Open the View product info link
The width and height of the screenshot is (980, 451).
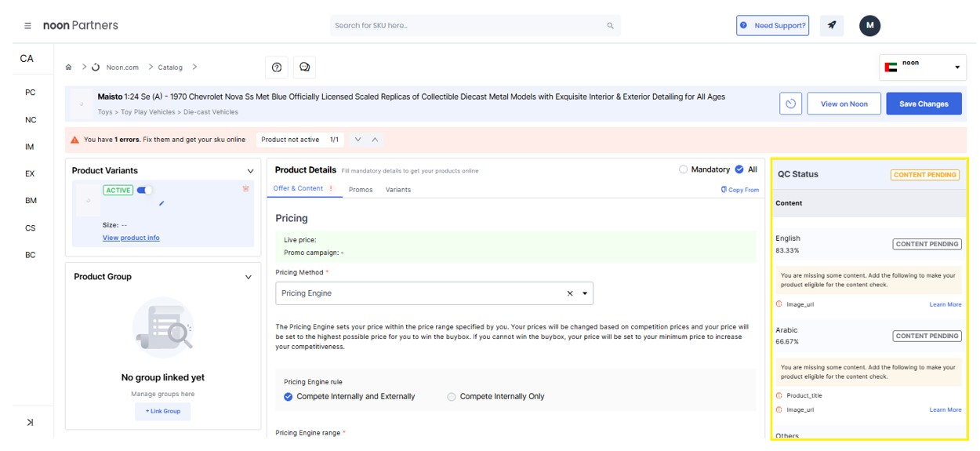click(131, 238)
